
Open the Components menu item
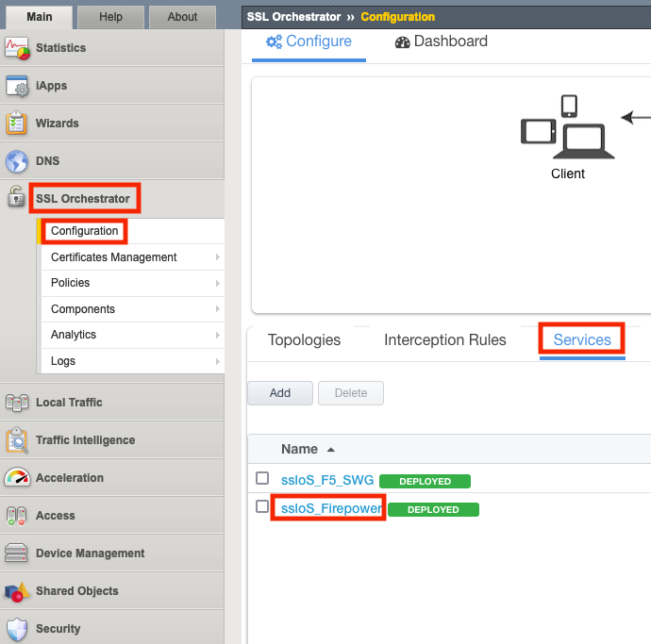point(83,309)
